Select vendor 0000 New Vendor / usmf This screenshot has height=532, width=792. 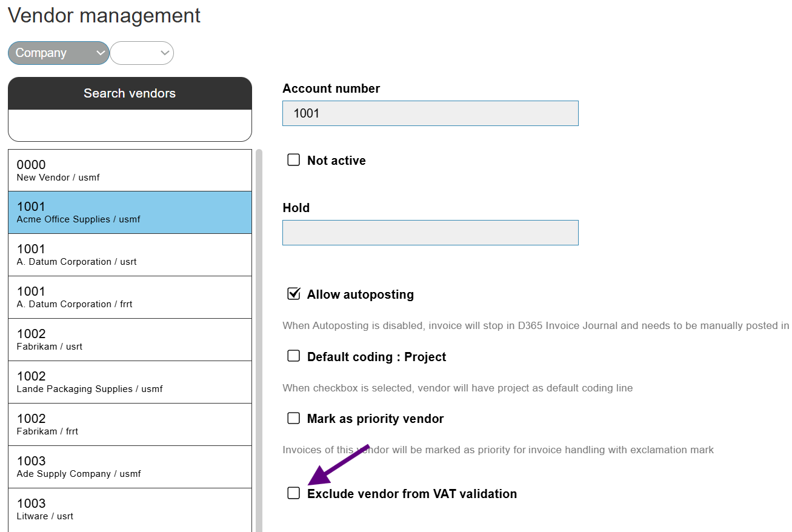coord(130,170)
